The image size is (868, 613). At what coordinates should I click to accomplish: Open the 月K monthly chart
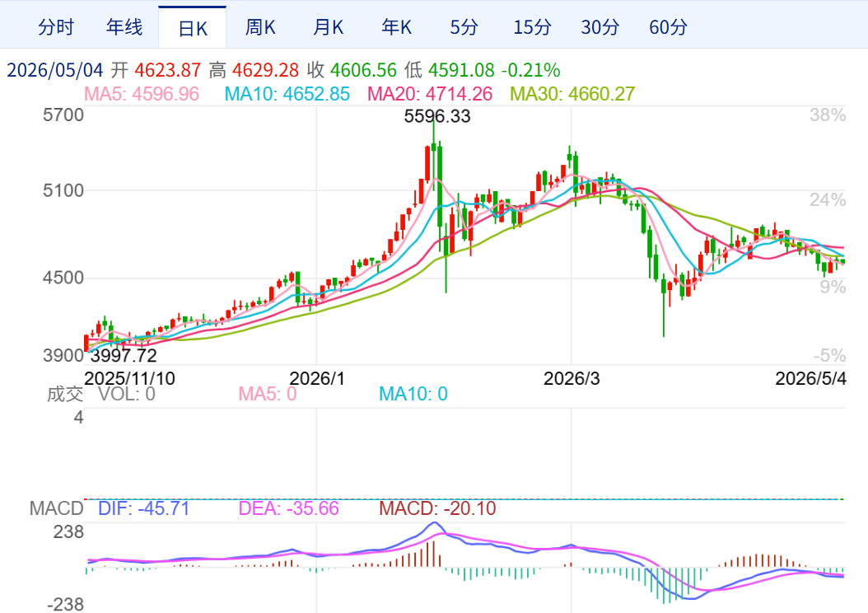329,27
